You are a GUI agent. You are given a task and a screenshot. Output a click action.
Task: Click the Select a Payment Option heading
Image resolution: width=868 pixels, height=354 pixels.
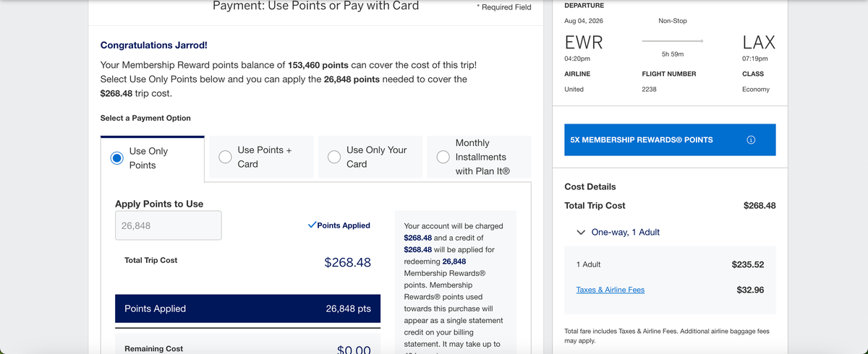(145, 118)
